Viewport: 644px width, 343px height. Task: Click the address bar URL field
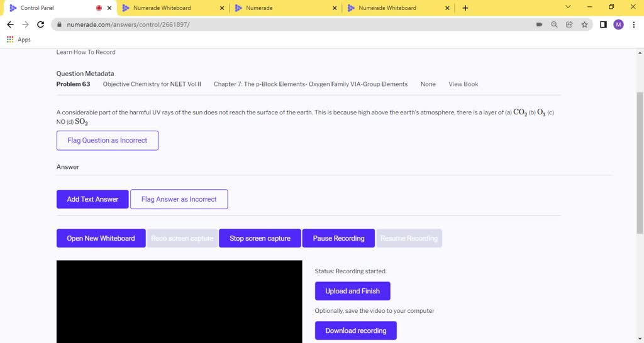click(x=283, y=24)
